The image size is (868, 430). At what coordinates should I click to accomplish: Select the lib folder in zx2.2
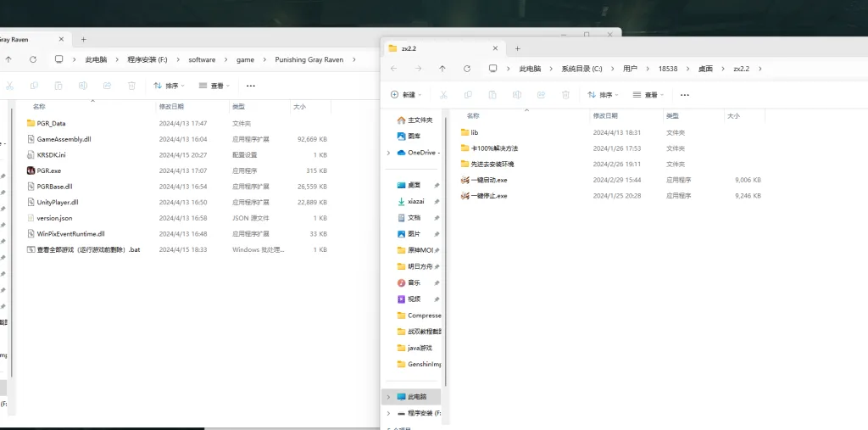[470, 132]
